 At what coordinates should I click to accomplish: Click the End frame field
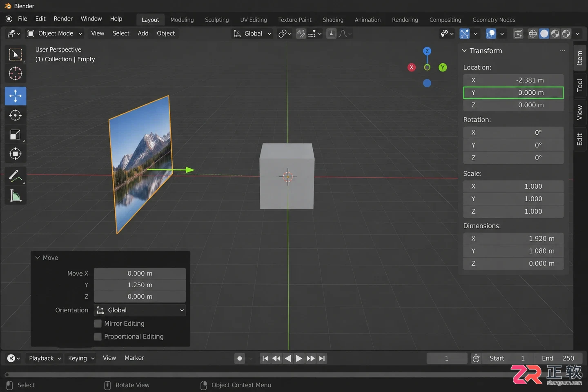coord(558,358)
